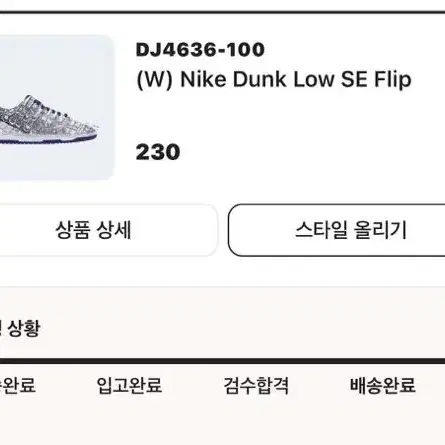
Task: Open the (W) Nike Dunk Low SE Flip title
Action: point(274,80)
